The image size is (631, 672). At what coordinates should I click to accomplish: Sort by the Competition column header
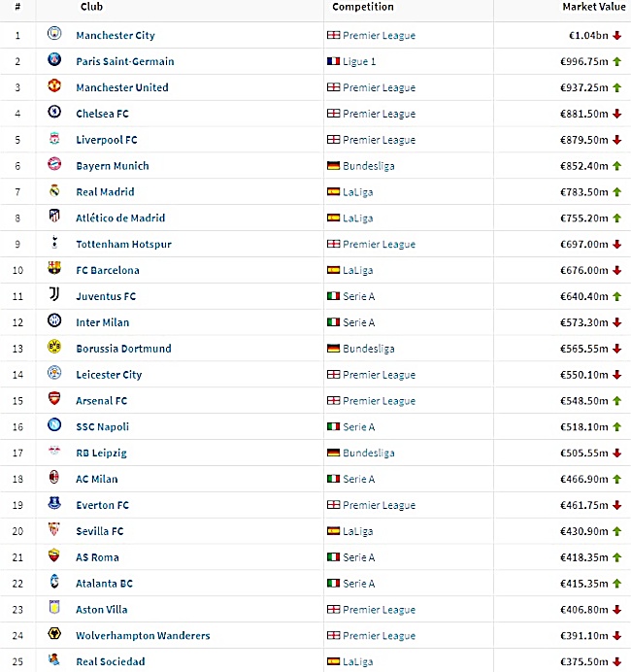pos(363,7)
